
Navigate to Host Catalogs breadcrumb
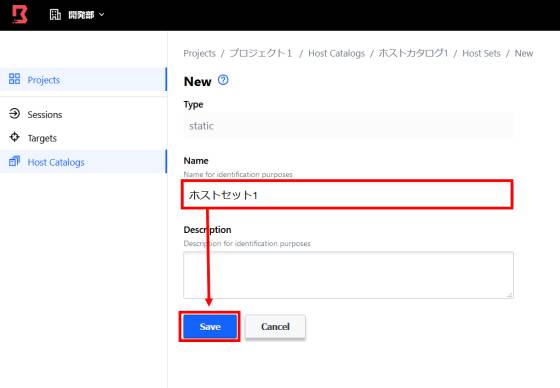coord(336,53)
